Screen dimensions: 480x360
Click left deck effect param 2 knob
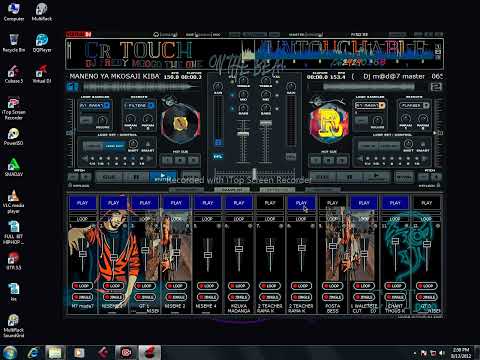click(147, 119)
